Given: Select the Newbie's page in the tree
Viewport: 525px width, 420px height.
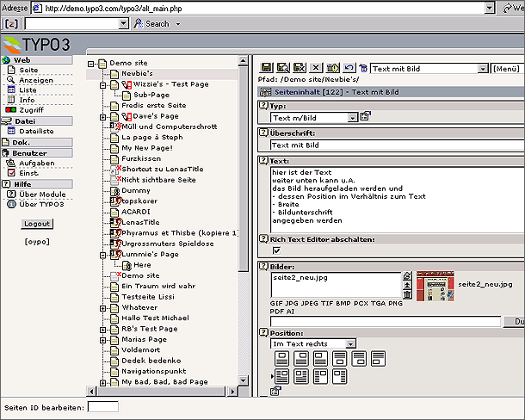Looking at the screenshot, I should 137,73.
